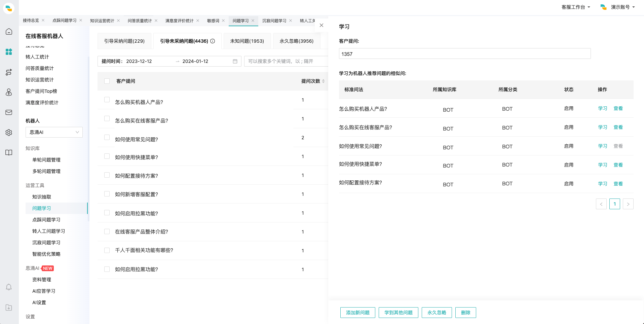This screenshot has height=324, width=644.
Task: Click the 学到其他问题 button
Action: [x=399, y=313]
